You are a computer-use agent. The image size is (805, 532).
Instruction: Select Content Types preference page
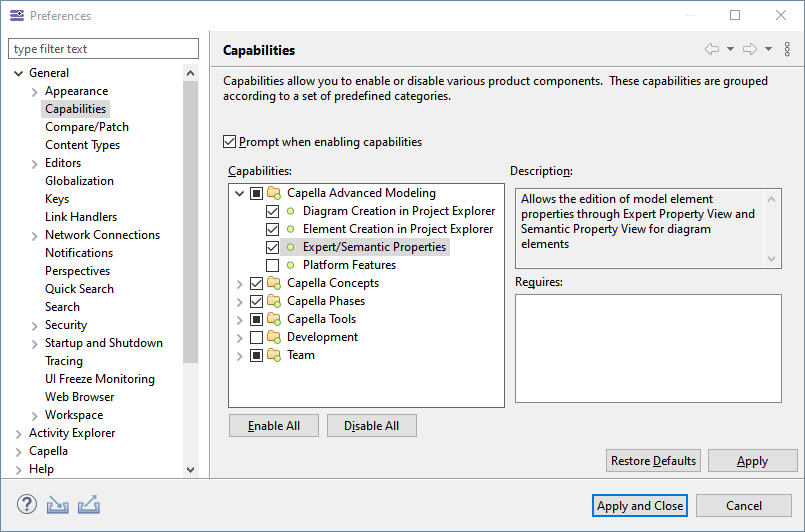click(x=82, y=145)
